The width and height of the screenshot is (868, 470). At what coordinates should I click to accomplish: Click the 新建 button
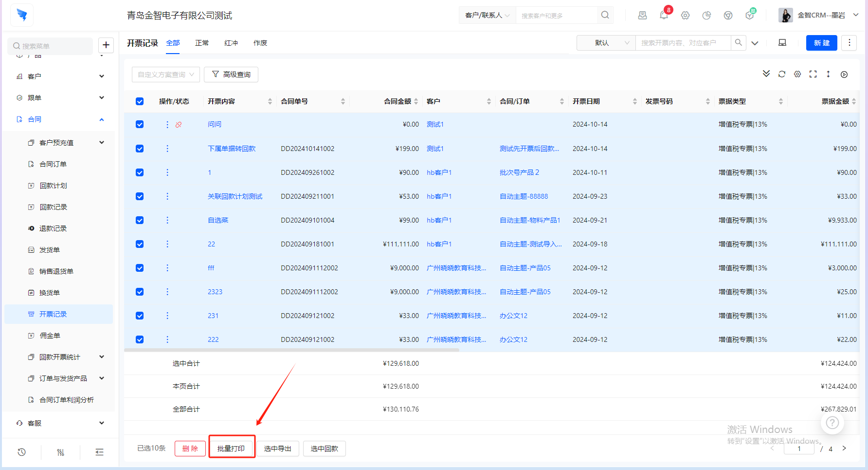pos(821,43)
